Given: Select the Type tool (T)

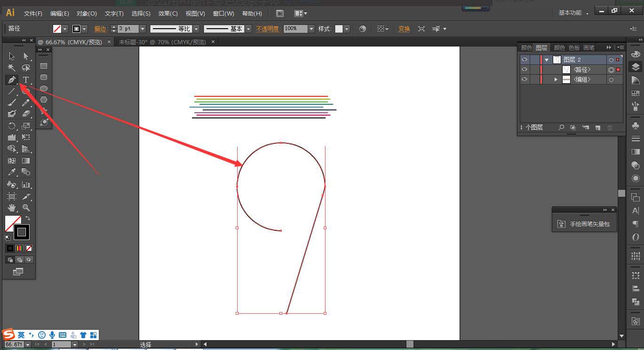Looking at the screenshot, I should pyautogui.click(x=26, y=79).
